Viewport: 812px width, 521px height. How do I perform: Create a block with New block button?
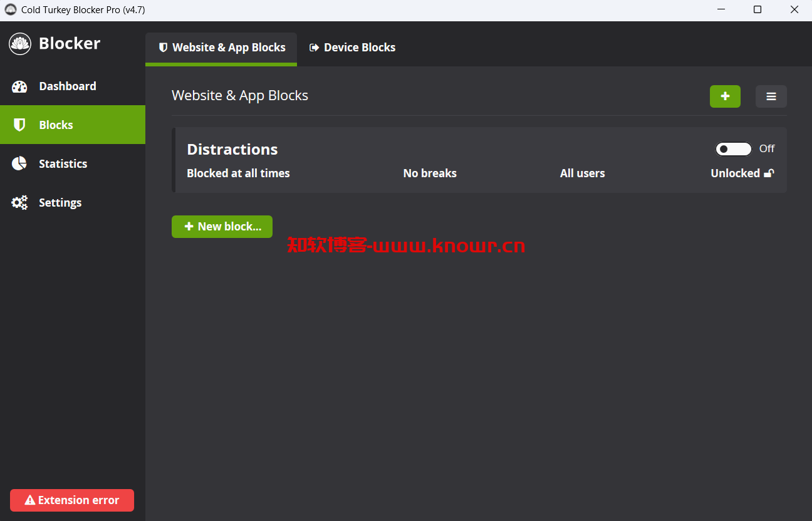point(222,227)
